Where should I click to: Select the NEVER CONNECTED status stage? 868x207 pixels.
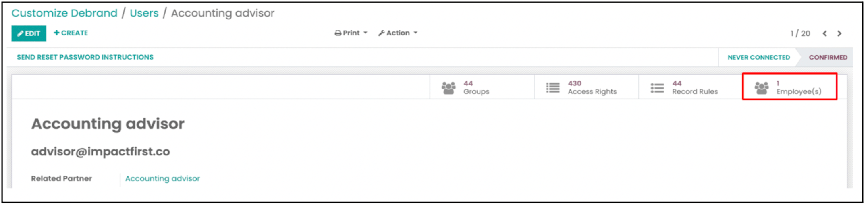(759, 58)
